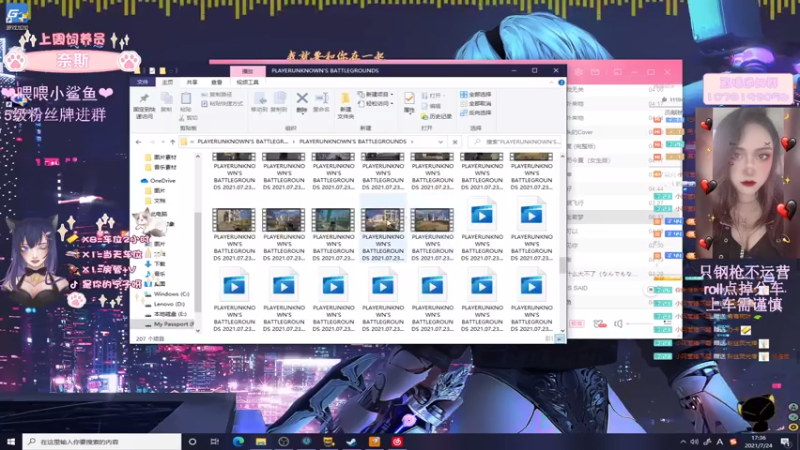Open NetEase Cloud Music red taskbar icon
800x450 pixels.
coord(397,441)
